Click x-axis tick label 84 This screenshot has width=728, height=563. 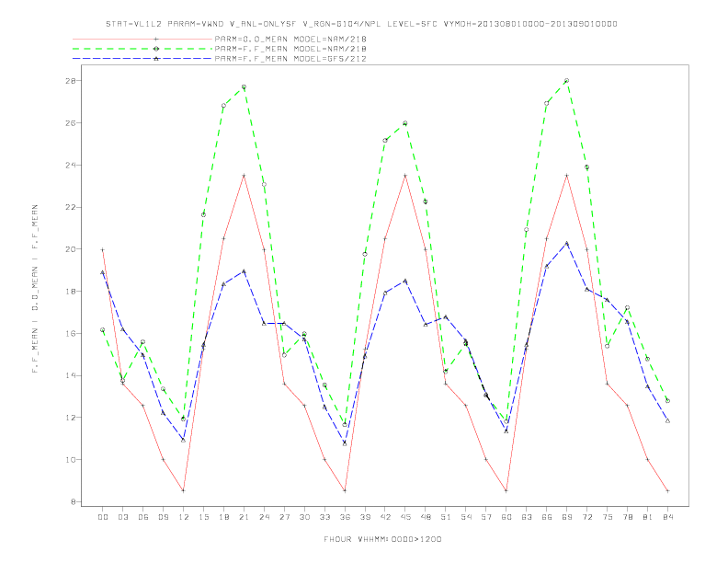pos(667,517)
